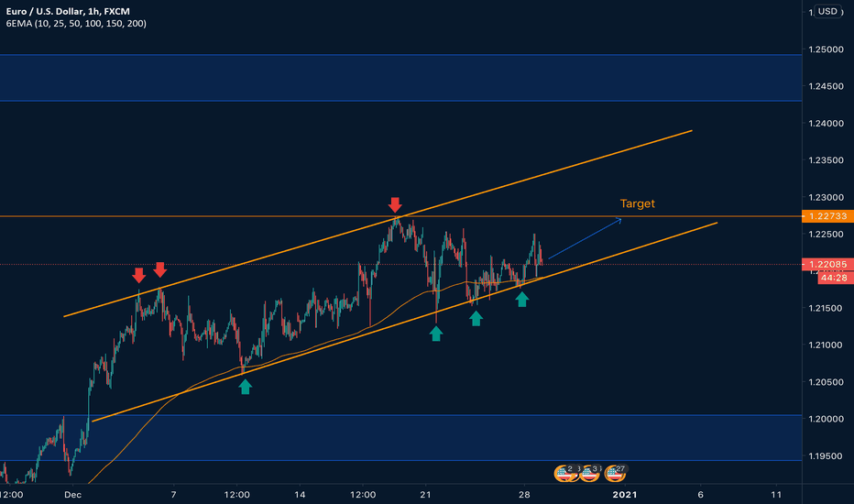Click the 1.19500 price axis label
The height and width of the screenshot is (504, 854).
click(x=826, y=456)
